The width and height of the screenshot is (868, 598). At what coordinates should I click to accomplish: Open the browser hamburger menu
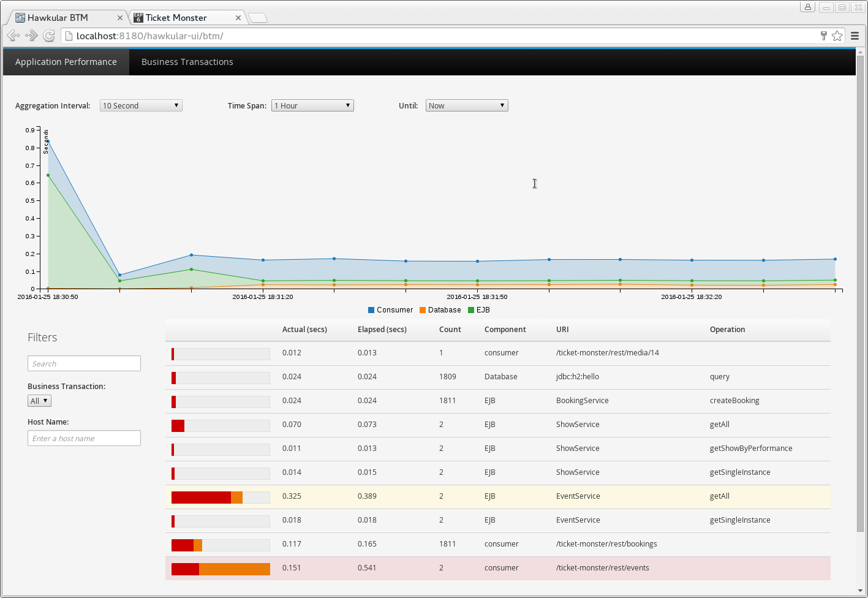[855, 36]
